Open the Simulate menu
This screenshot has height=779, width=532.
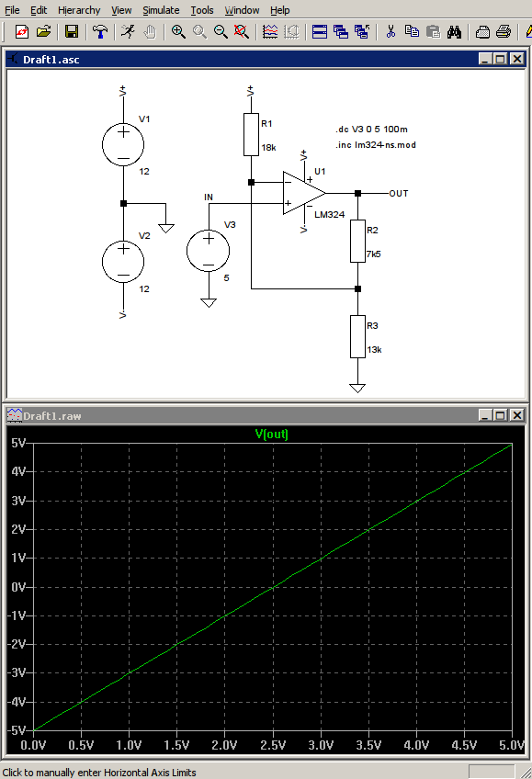[161, 10]
